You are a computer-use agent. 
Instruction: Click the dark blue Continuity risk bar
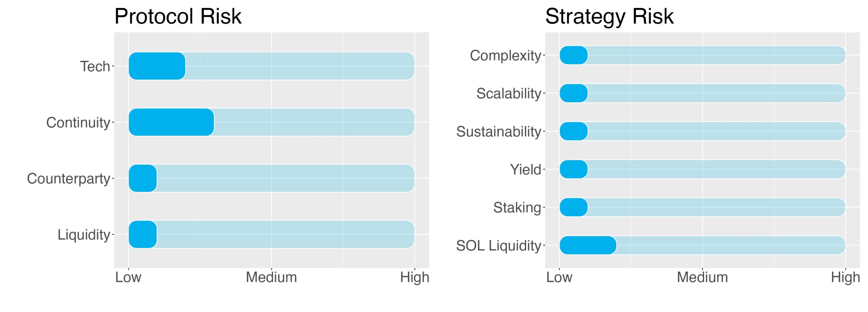(x=171, y=122)
